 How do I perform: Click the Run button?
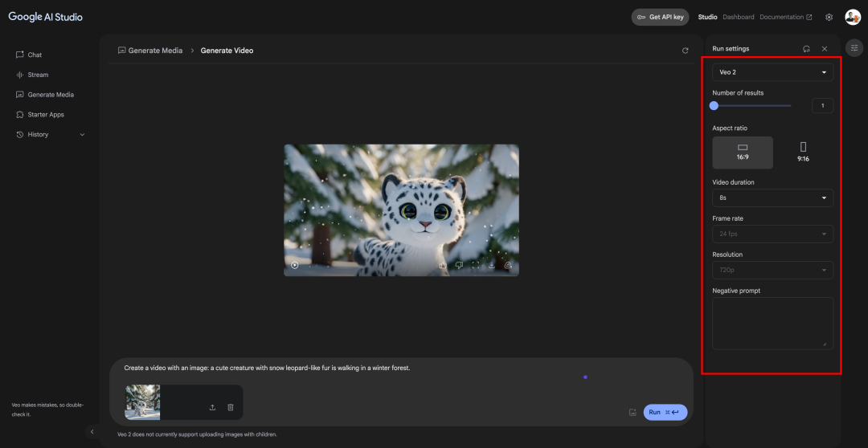pyautogui.click(x=665, y=412)
